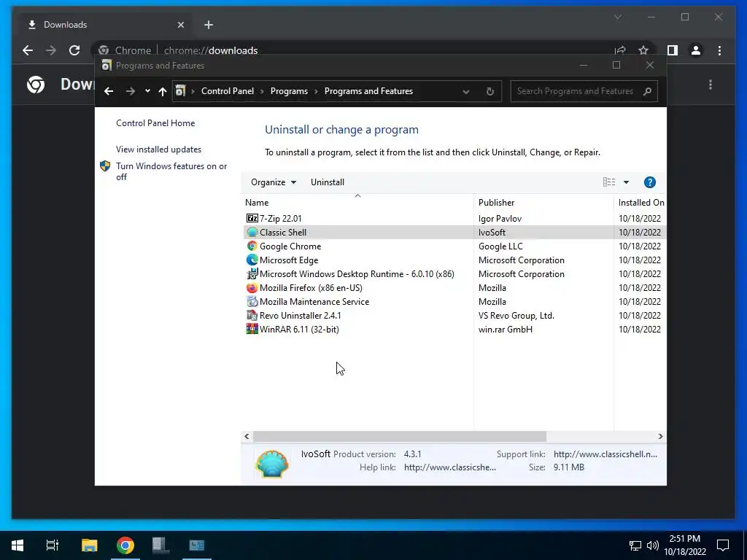Open Chrome tab search dropdown chevron
Screen dimensions: 747x560
pos(618,17)
